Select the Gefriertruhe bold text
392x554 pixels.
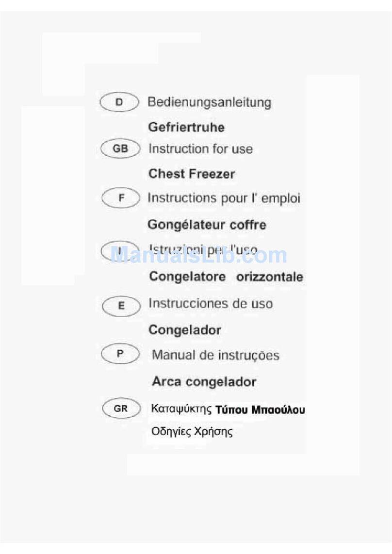(186, 127)
